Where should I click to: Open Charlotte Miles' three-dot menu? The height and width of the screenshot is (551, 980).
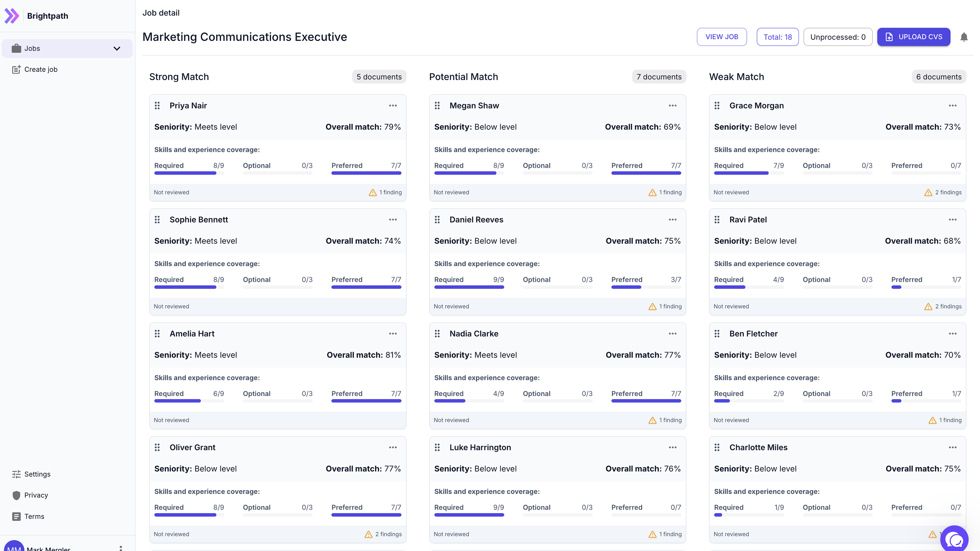(953, 447)
